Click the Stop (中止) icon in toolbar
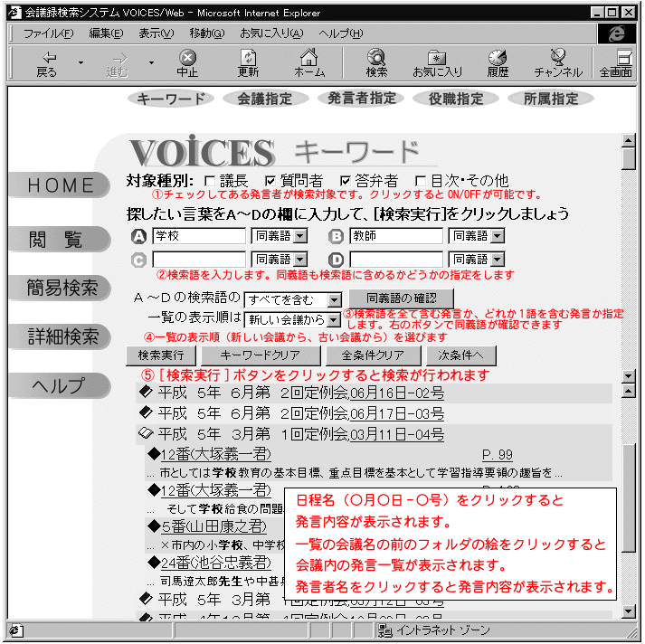645x644 pixels. point(187,58)
